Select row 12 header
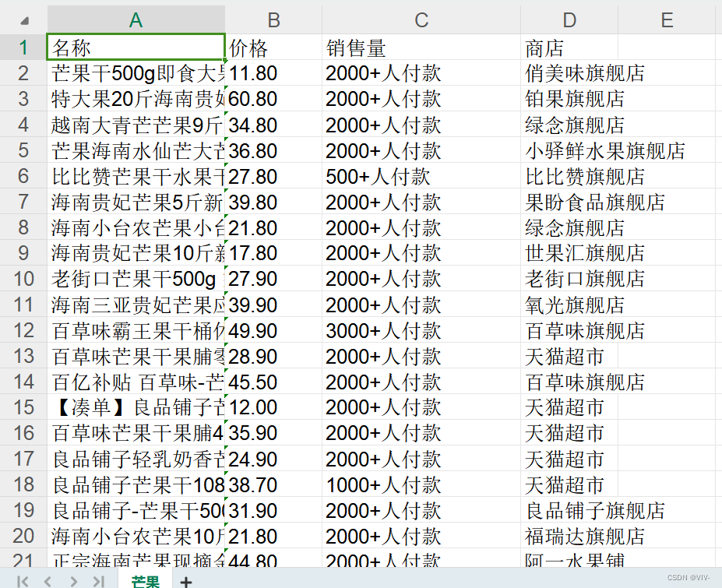Viewport: 722px width, 588px height. click(x=23, y=330)
